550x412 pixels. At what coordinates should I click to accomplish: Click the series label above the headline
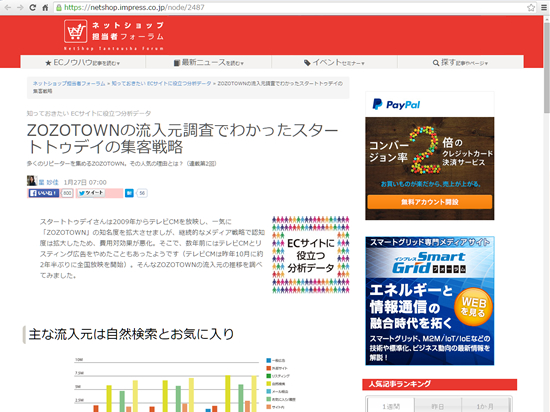pos(89,113)
